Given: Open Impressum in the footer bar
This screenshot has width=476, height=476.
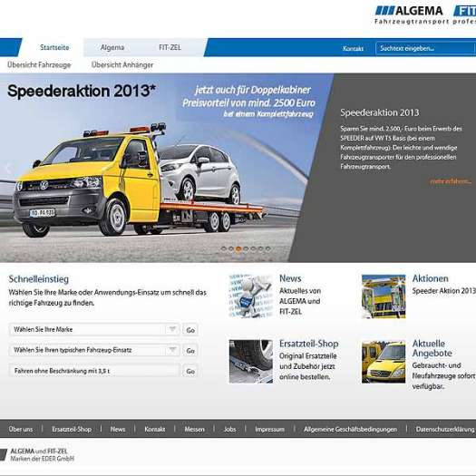Looking at the screenshot, I should 270,429.
